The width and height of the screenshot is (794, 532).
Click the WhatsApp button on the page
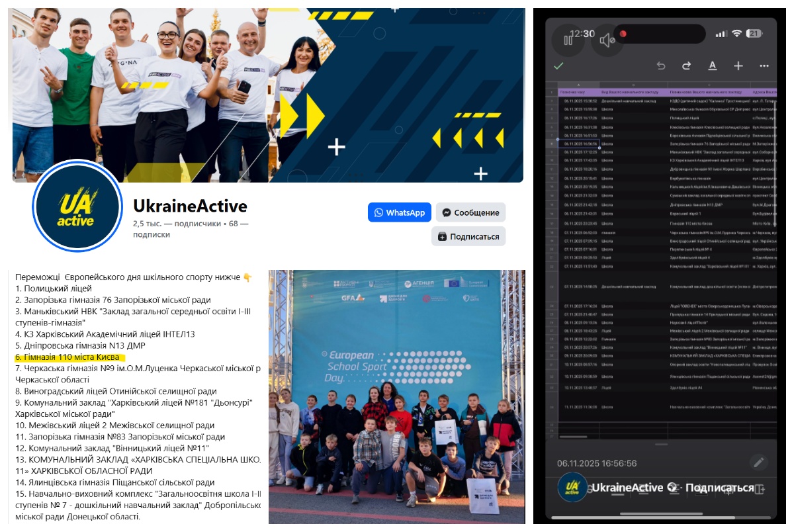(400, 212)
